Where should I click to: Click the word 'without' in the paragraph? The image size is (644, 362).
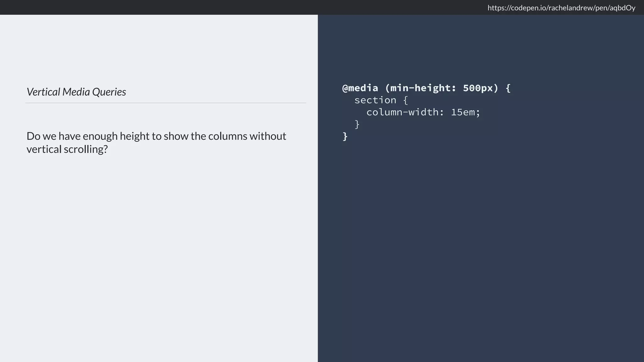click(268, 136)
